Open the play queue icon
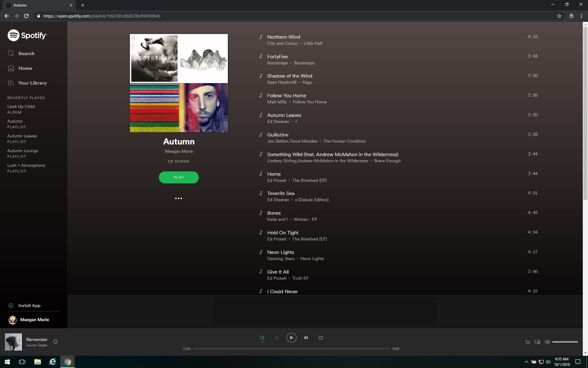Viewport: 588px width, 368px height. pyautogui.click(x=528, y=342)
